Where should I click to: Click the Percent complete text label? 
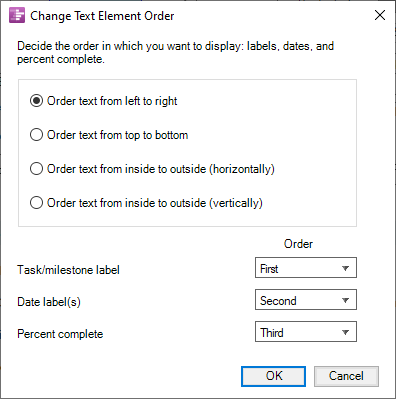pyautogui.click(x=60, y=334)
